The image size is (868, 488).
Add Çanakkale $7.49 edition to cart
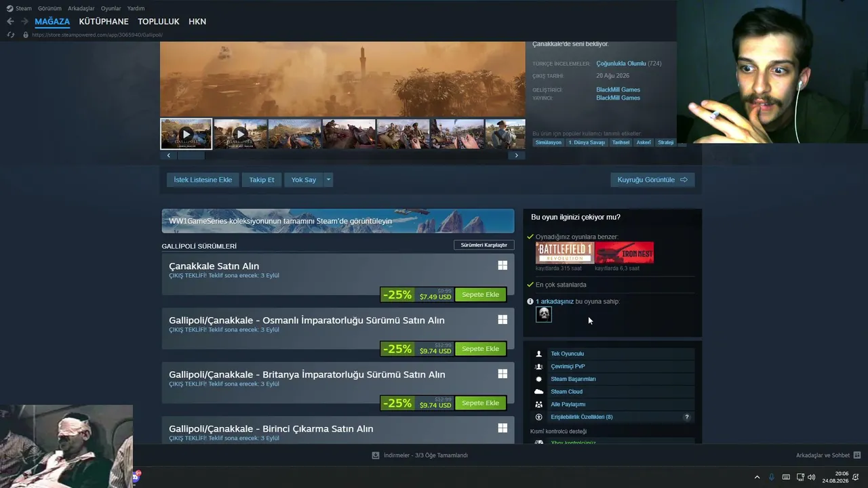[480, 295]
